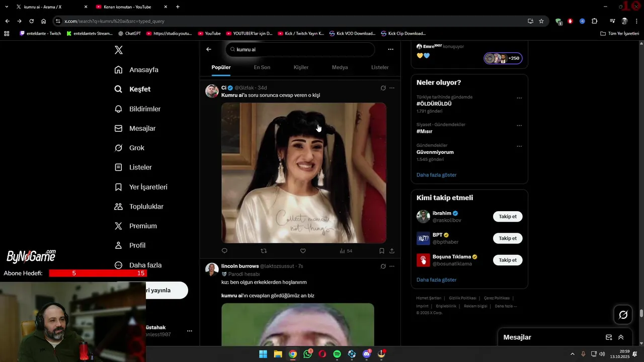644x362 pixels.
Task: Open Grok from the sidebar
Action: click(x=129, y=148)
